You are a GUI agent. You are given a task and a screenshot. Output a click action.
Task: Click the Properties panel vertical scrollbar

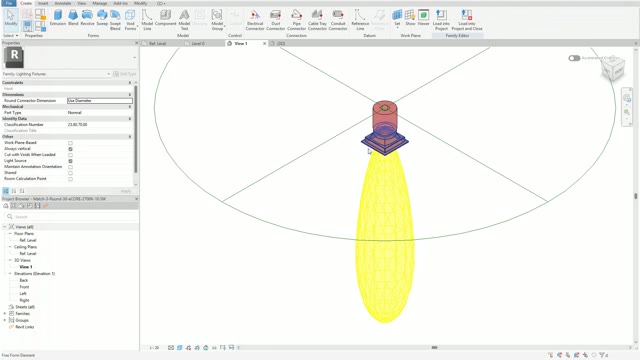point(136,129)
